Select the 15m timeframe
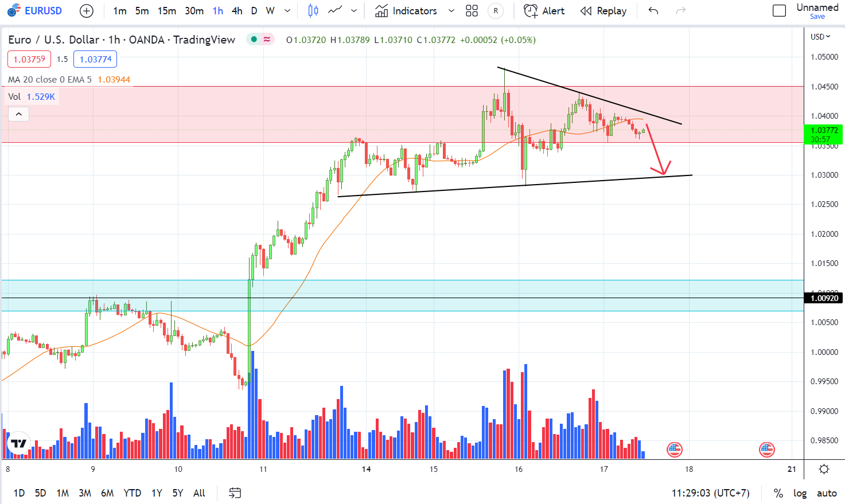 coord(167,10)
